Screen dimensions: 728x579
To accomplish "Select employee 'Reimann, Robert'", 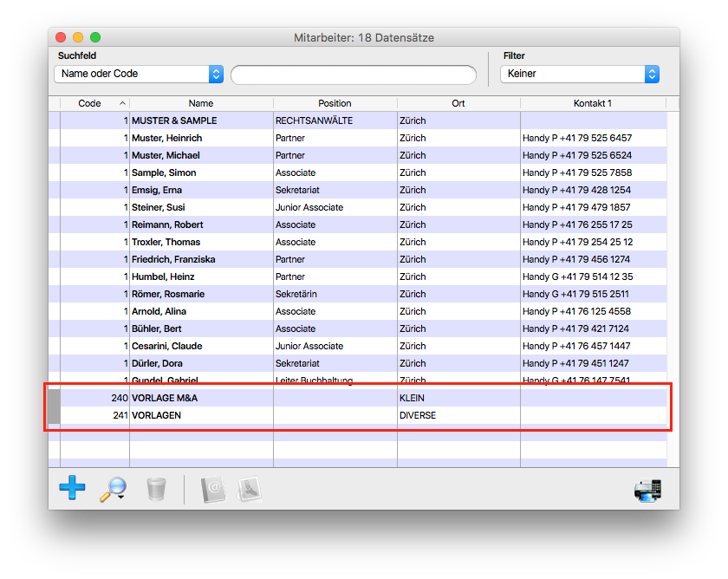I will (358, 224).
